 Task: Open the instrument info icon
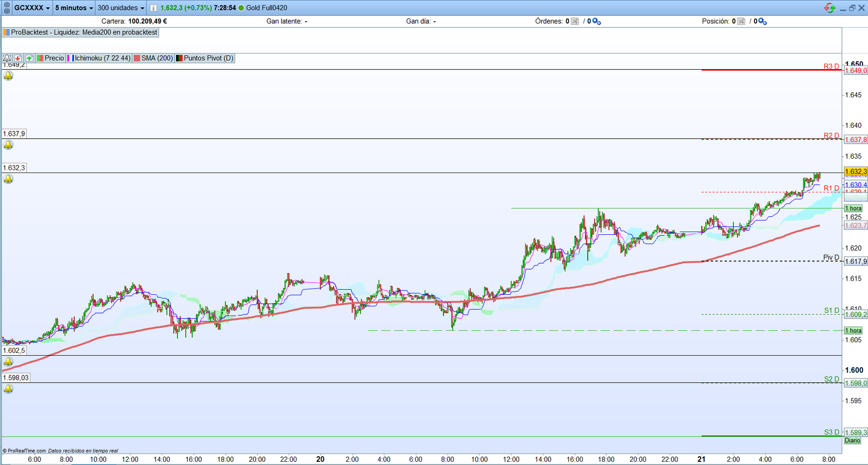point(153,8)
